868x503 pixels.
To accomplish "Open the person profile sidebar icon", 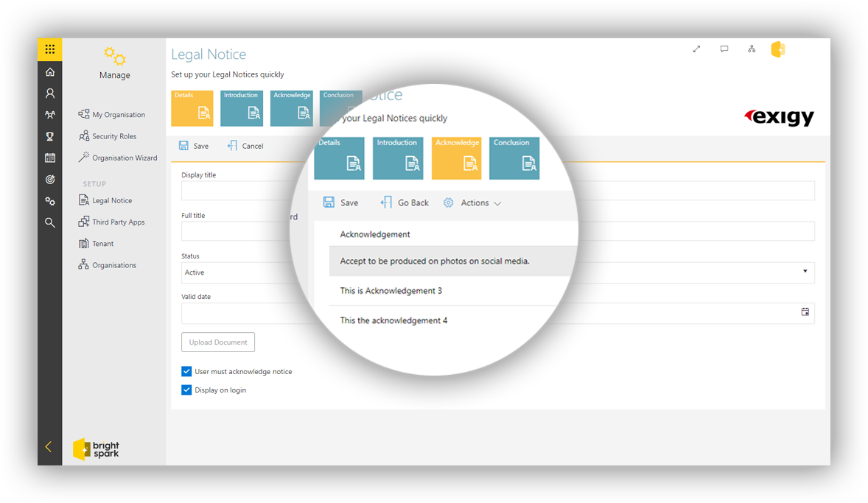I will pyautogui.click(x=50, y=93).
